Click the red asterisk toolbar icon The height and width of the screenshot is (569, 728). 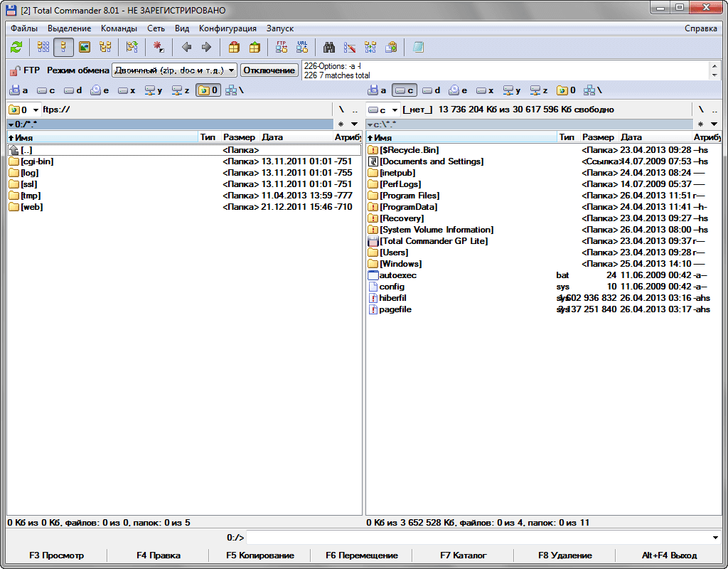pos(159,47)
